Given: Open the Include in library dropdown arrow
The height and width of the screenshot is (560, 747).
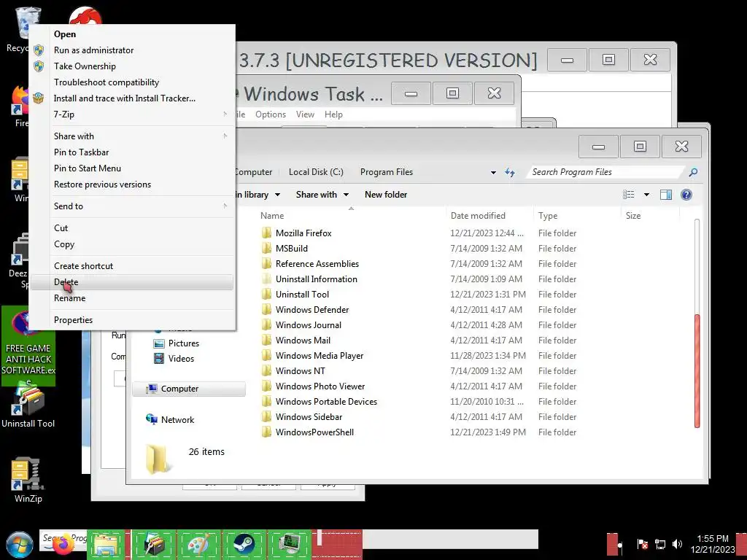Looking at the screenshot, I should click(x=278, y=195).
